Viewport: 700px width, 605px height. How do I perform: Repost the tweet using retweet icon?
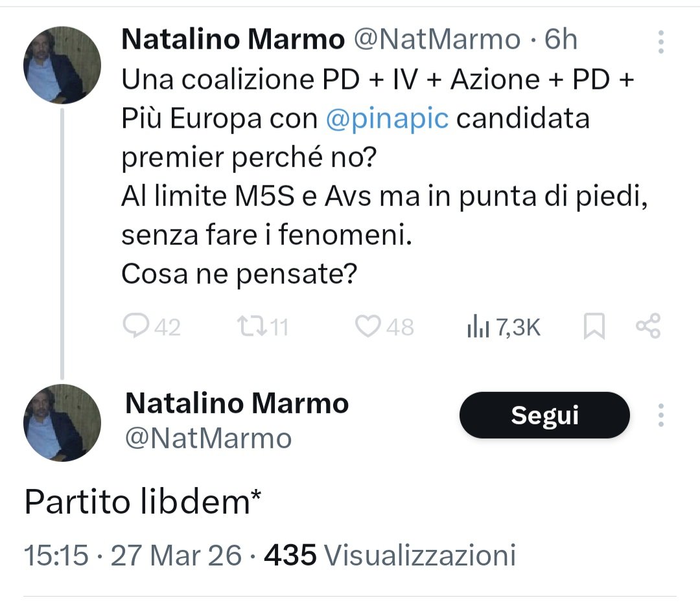point(249,326)
